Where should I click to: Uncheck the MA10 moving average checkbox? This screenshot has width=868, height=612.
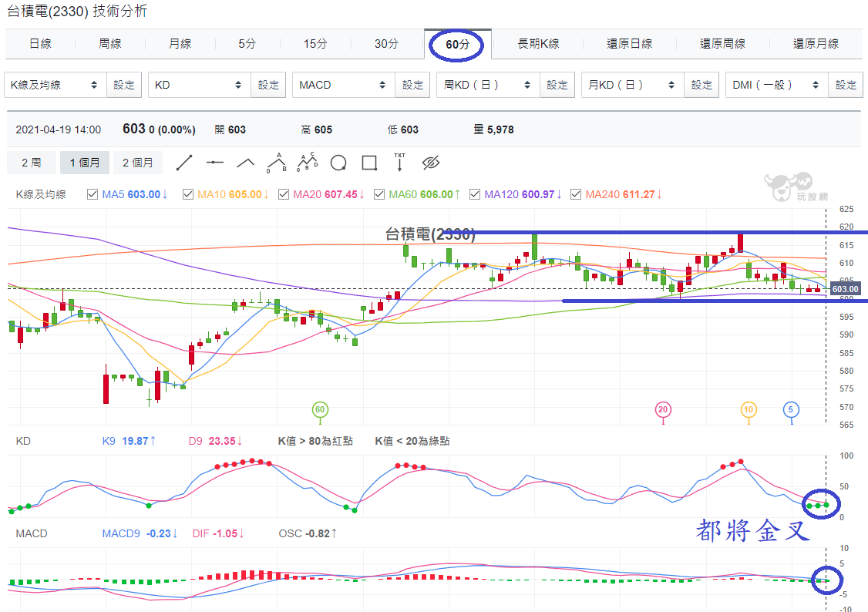pos(187,194)
